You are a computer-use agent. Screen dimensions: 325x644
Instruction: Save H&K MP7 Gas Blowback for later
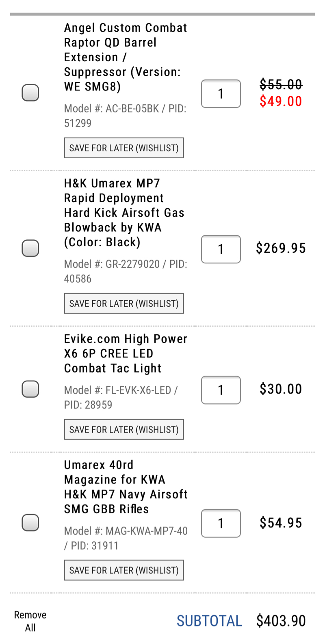[x=124, y=303]
